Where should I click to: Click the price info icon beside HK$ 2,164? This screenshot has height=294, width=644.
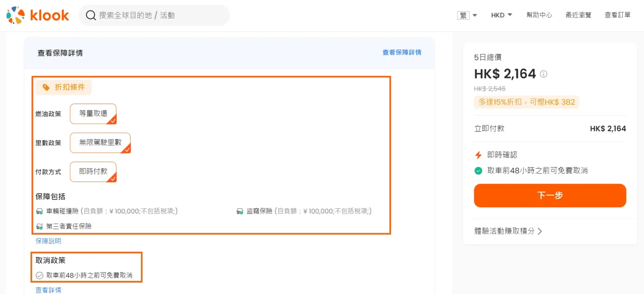tap(544, 74)
